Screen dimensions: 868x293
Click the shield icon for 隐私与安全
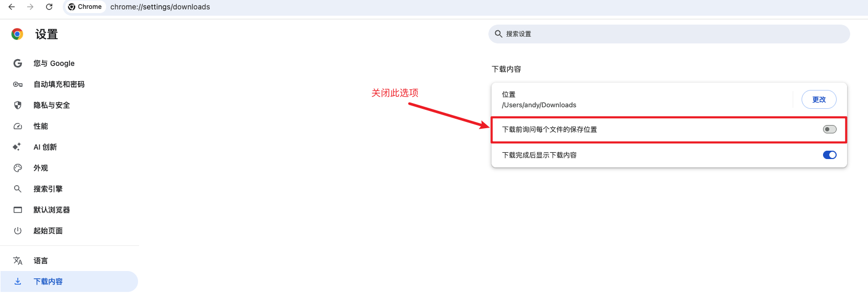(x=18, y=105)
